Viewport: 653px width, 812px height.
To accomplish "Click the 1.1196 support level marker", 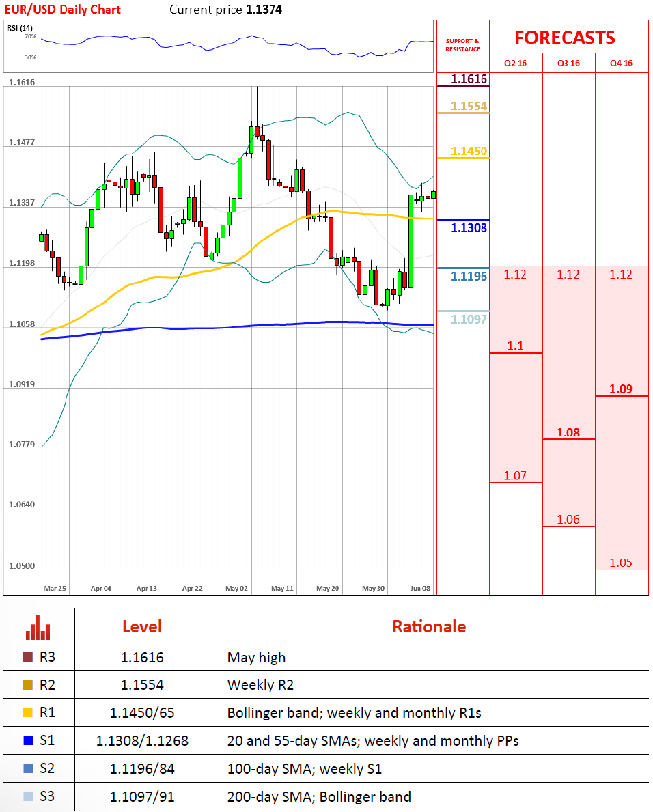I will 469,277.
